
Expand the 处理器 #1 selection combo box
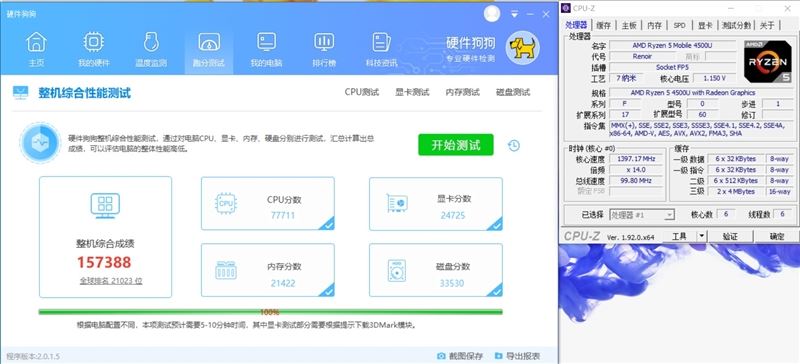tap(642, 215)
